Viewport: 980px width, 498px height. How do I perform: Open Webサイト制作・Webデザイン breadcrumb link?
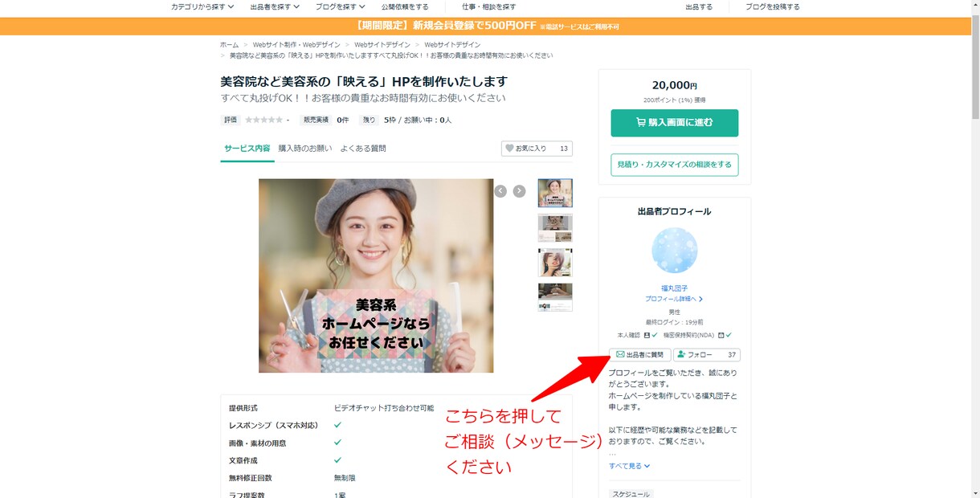tap(296, 45)
